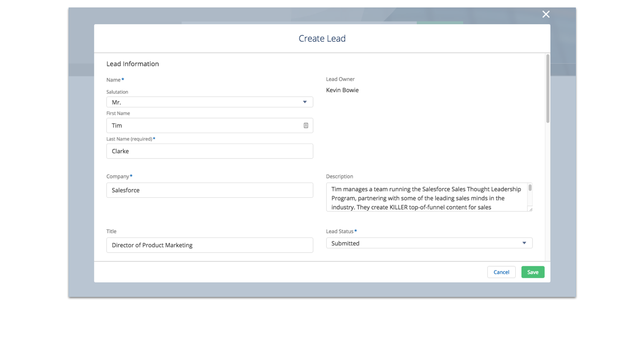Click the Lead Information section heading
The width and height of the screenshot is (644, 343).
(x=133, y=64)
